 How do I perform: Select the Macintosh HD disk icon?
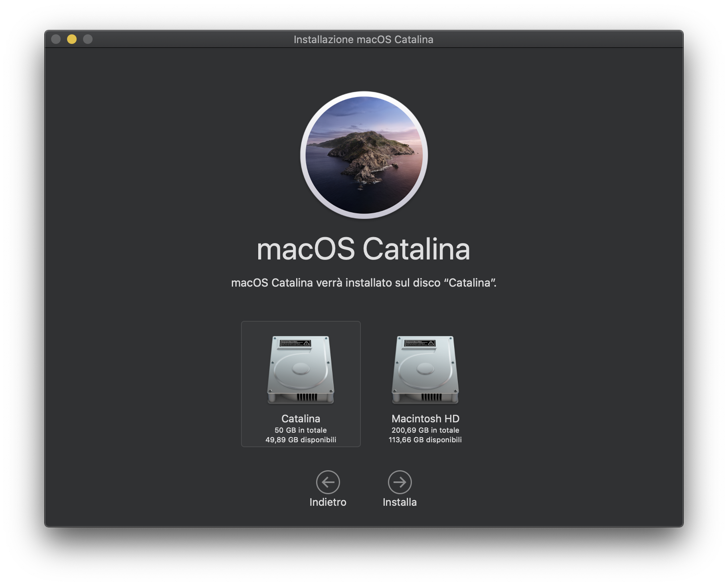pos(425,370)
